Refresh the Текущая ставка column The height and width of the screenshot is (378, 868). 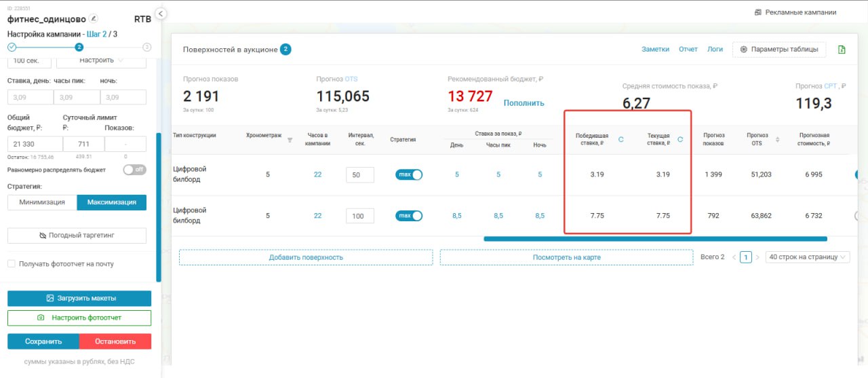tap(680, 139)
